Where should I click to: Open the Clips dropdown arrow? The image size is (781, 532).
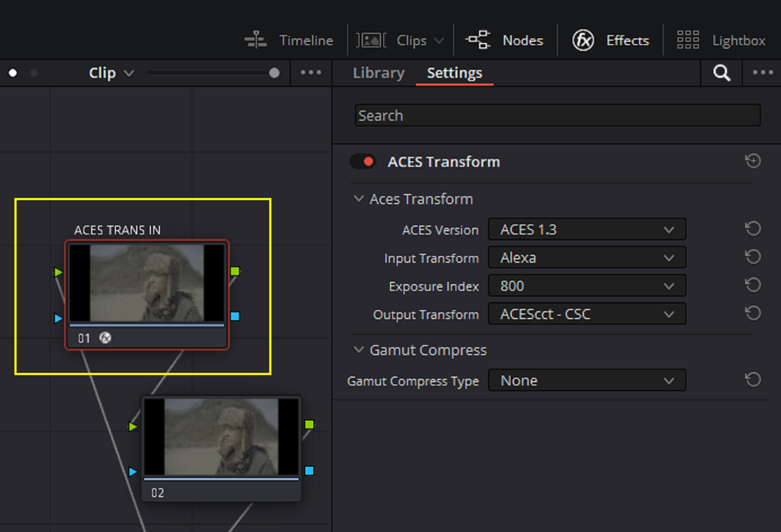point(439,41)
